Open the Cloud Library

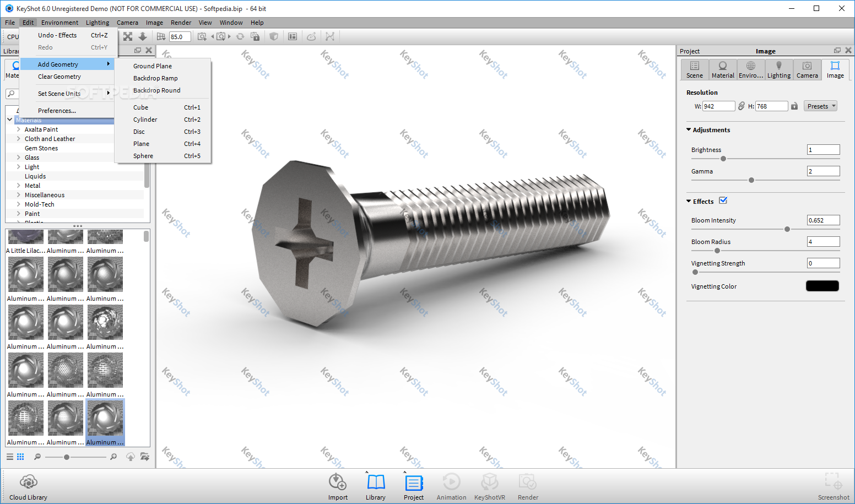click(28, 487)
